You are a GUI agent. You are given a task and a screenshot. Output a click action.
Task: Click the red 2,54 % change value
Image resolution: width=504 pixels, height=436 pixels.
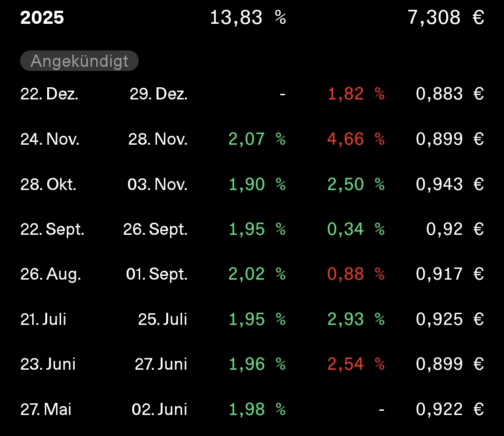[355, 364]
